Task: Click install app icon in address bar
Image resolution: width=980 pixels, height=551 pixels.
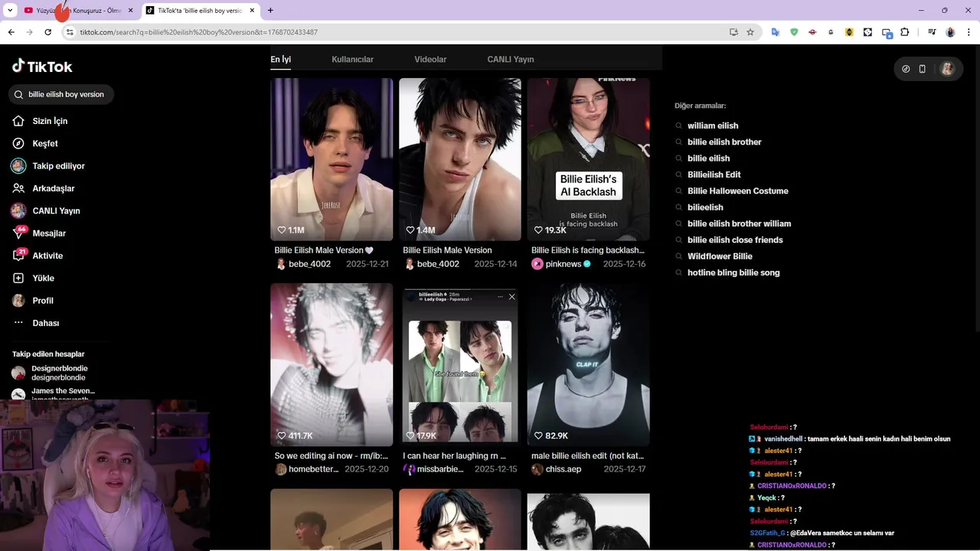Action: coord(733,32)
